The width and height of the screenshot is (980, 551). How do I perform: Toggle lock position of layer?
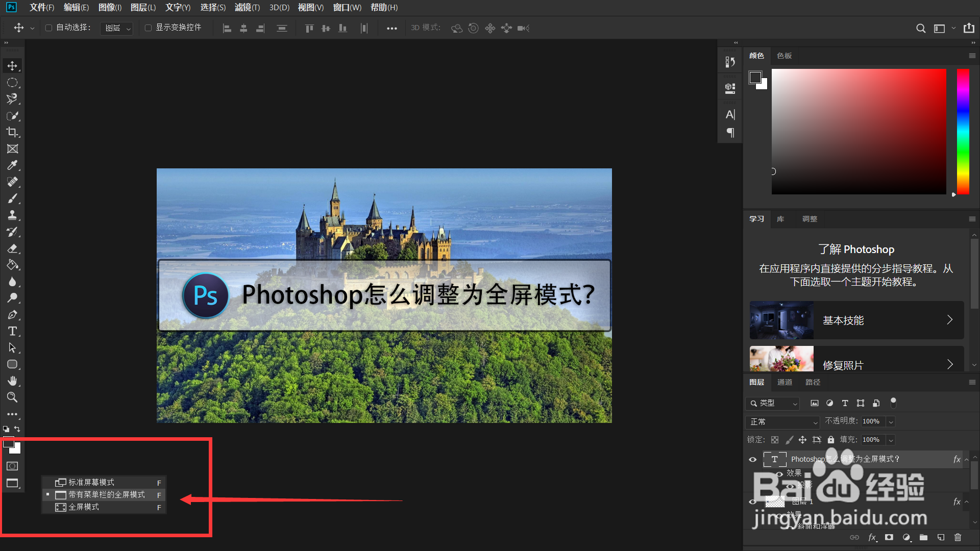tap(802, 440)
